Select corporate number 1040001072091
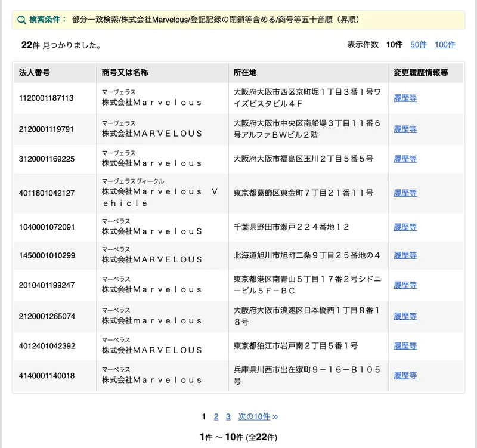This screenshot has height=448, width=477. coord(47,227)
